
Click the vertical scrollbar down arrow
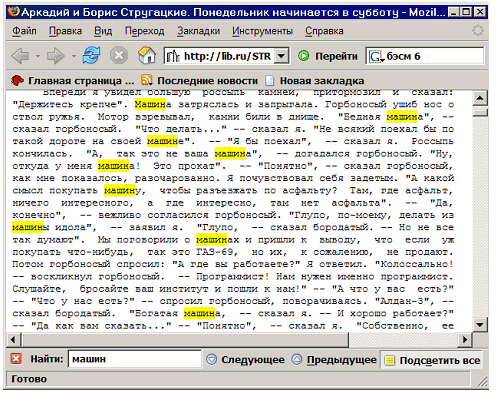tap(480, 324)
